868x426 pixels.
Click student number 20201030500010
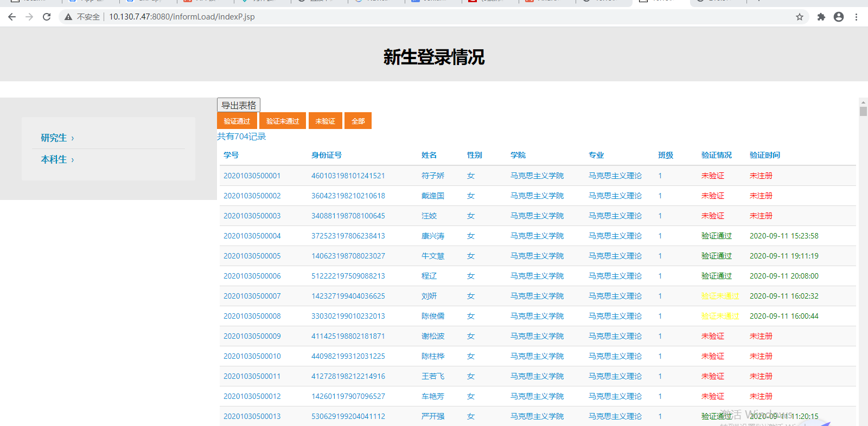252,356
